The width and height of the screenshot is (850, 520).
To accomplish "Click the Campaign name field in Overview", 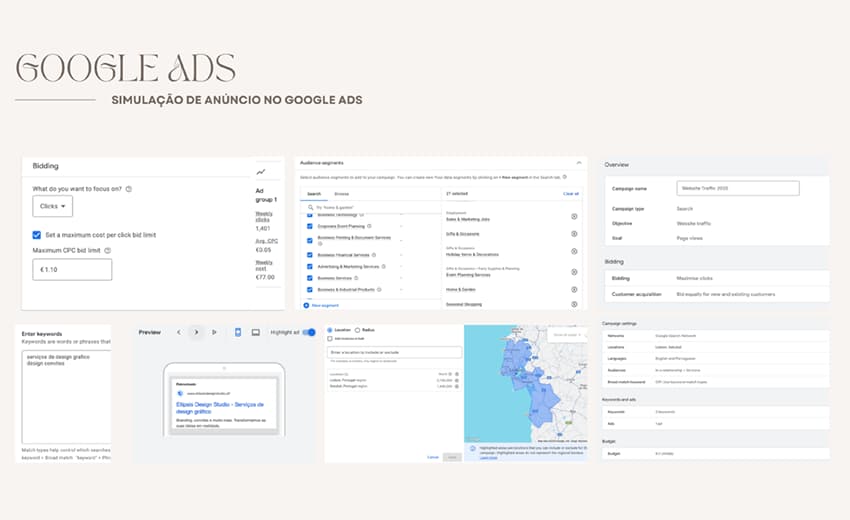I will 738,188.
